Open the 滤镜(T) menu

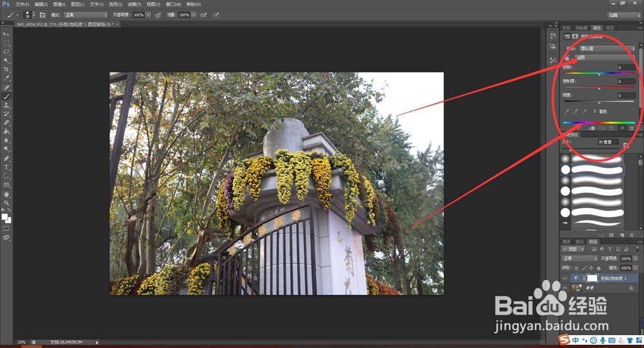[x=135, y=4]
